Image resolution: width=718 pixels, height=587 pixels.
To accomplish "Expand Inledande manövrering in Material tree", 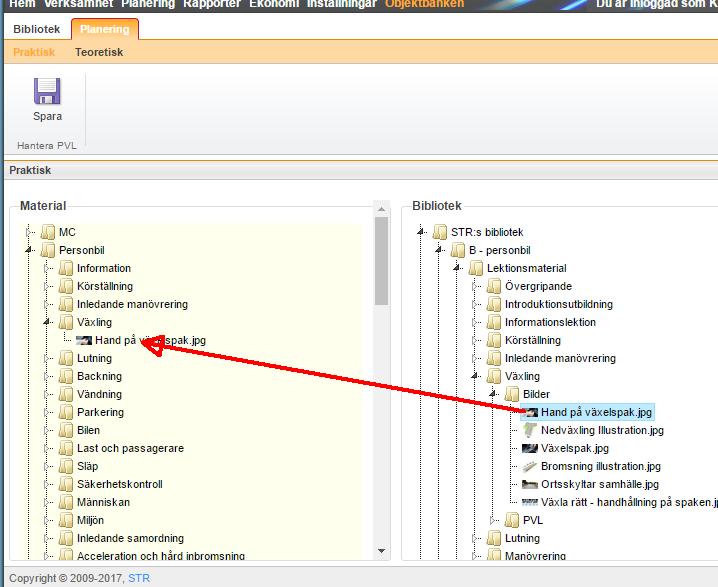I will [47, 304].
